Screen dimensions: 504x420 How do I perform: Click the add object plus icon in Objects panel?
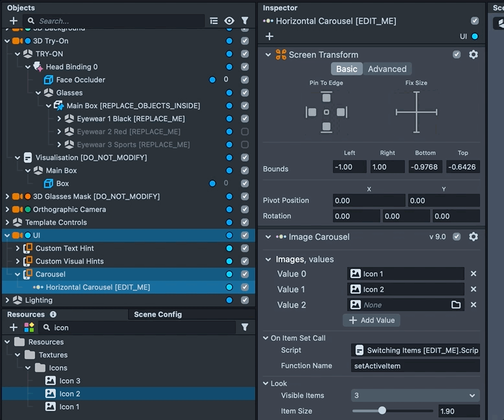(14, 21)
